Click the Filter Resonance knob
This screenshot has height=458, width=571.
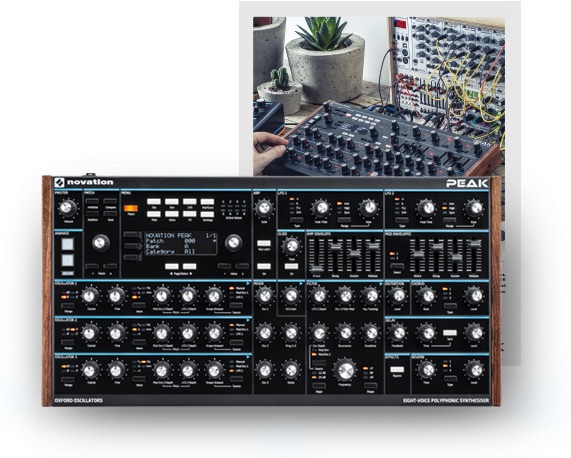pos(345,333)
